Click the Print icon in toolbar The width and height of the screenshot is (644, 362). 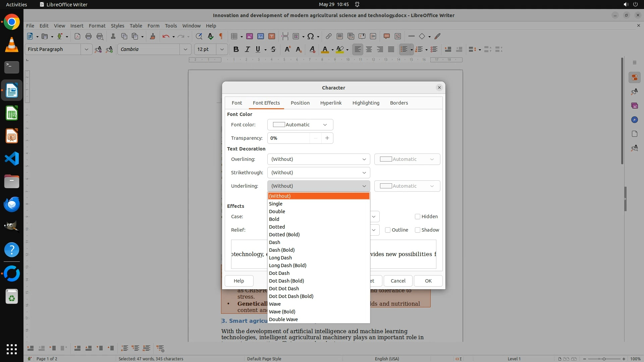[89, 36]
